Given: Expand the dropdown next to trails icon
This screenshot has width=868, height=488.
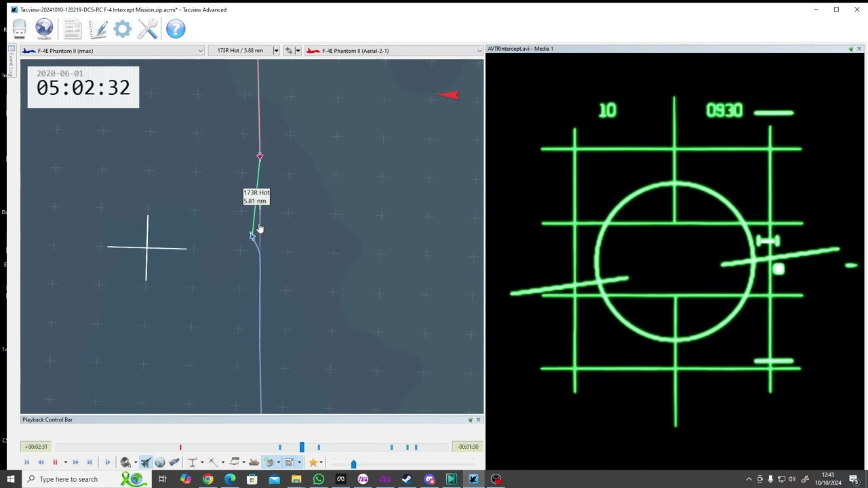Looking at the screenshot, I should [223, 462].
